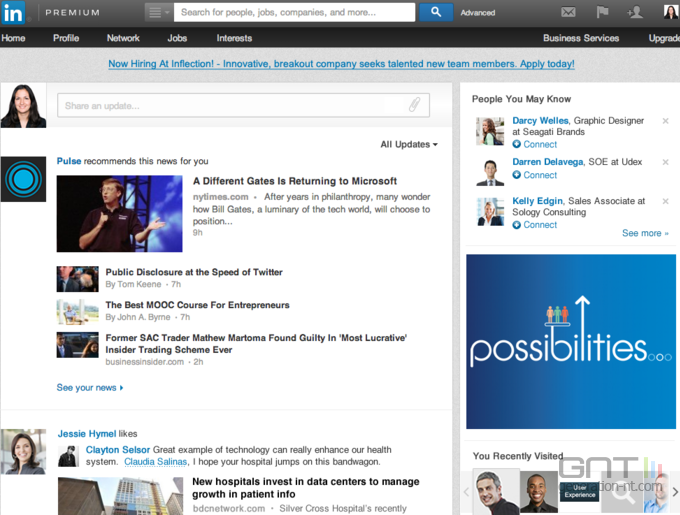Open the messages envelope icon
Image resolution: width=680 pixels, height=515 pixels.
tap(568, 12)
